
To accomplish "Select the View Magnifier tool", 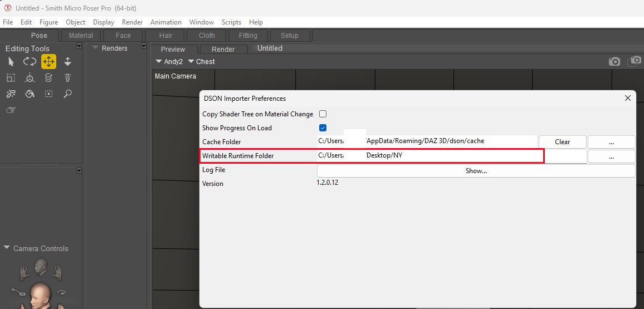I will (x=68, y=94).
